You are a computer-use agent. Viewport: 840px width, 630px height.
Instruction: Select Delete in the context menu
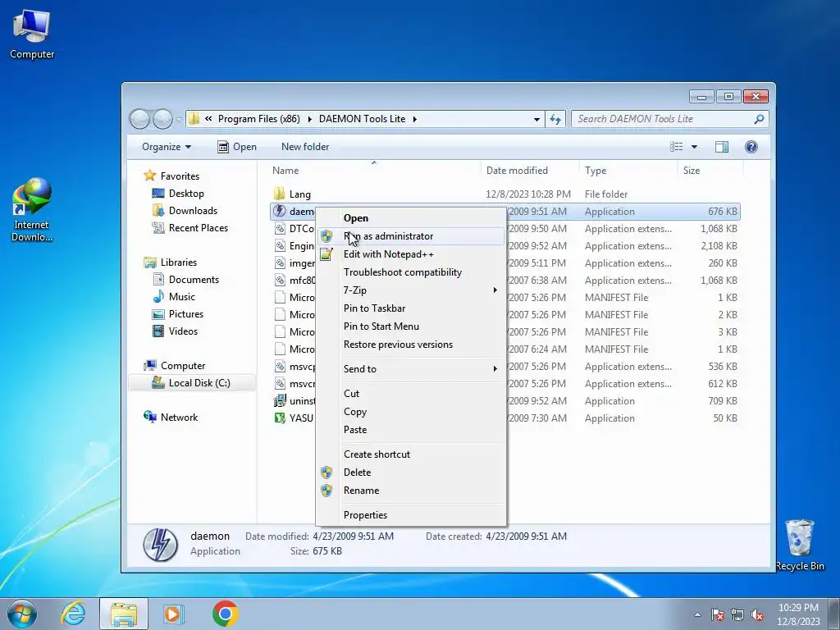(x=411, y=472)
